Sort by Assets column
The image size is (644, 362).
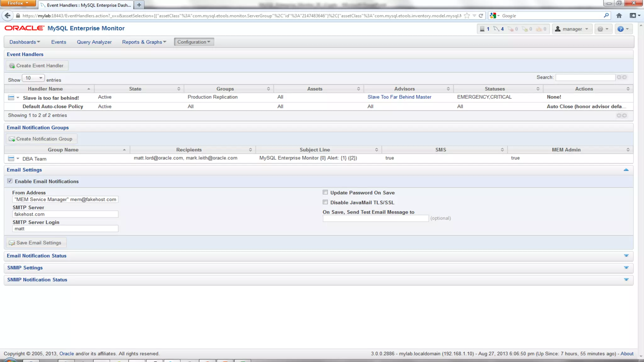[319, 89]
